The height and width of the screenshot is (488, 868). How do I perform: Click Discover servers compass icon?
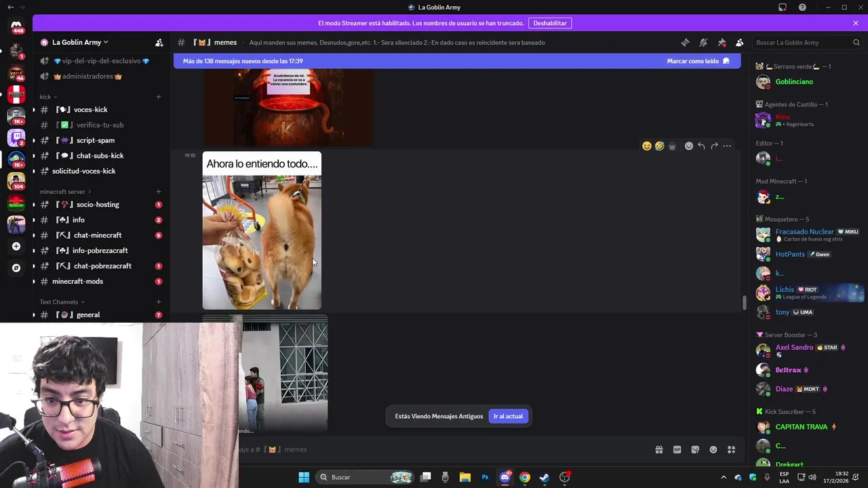coord(16,268)
